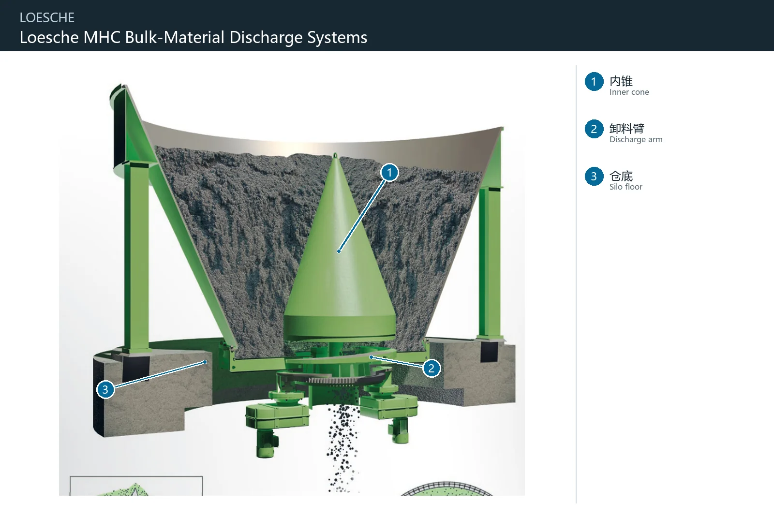The width and height of the screenshot is (774, 532).
Task: Click the Chinese label "卸料臂" in the legend
Action: (x=627, y=128)
